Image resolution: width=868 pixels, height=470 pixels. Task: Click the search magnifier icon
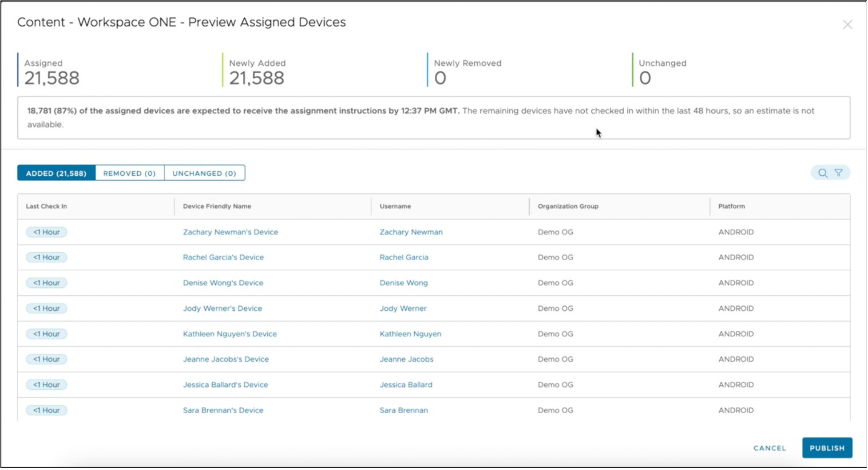tap(822, 173)
